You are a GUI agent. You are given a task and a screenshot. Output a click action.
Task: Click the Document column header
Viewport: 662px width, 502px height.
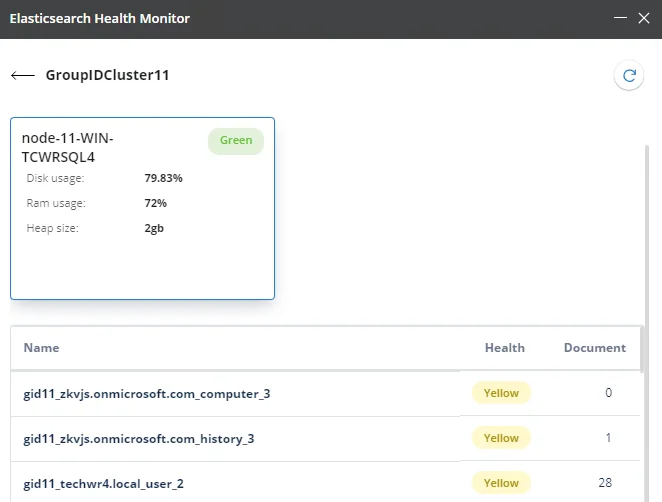coord(595,348)
